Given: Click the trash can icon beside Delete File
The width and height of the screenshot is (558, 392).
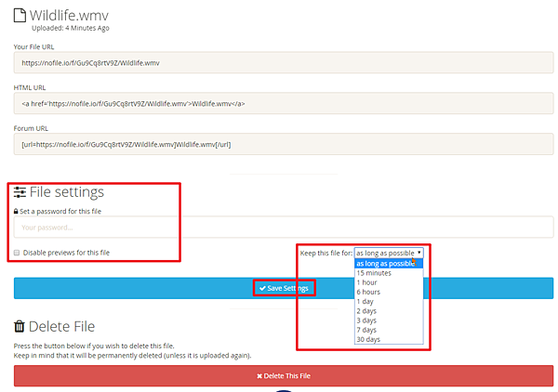Looking at the screenshot, I should tap(20, 326).
